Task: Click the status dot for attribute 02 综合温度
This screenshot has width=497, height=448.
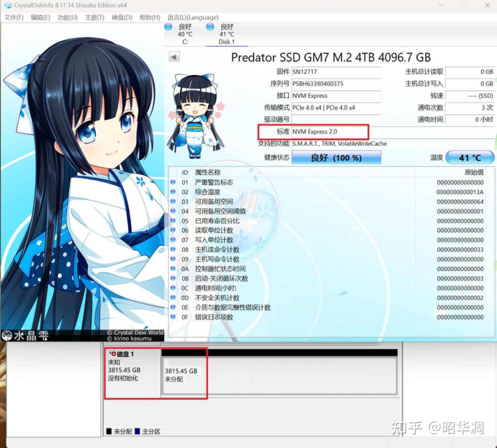Action: pyautogui.click(x=173, y=192)
